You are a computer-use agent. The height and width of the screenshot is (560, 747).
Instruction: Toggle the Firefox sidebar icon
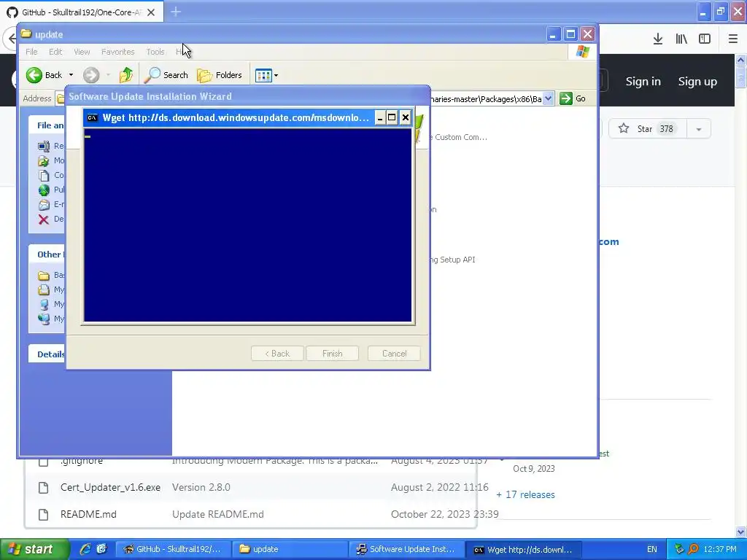point(705,39)
